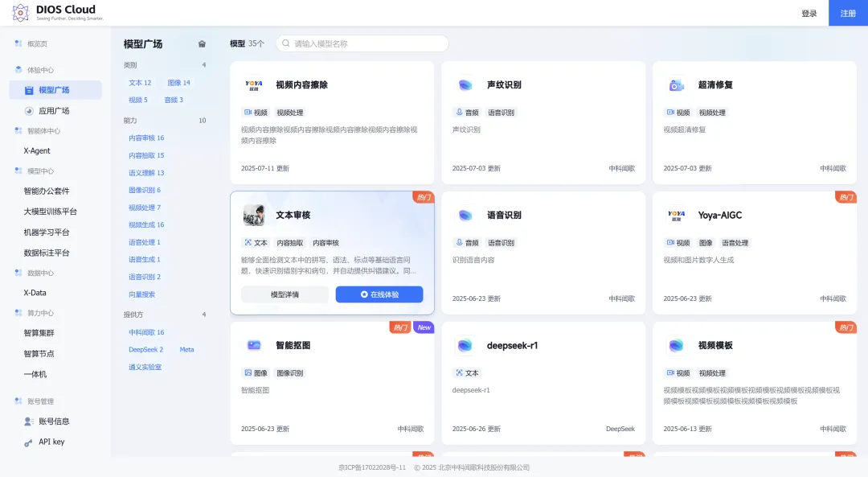Select 模型广场 in the sidebar menu
This screenshot has width=868, height=477.
(54, 90)
